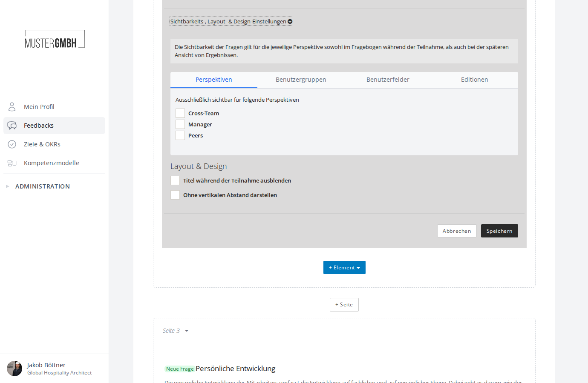Click the Persönliche Entwicklung question title
588x383 pixels.
(x=236, y=369)
